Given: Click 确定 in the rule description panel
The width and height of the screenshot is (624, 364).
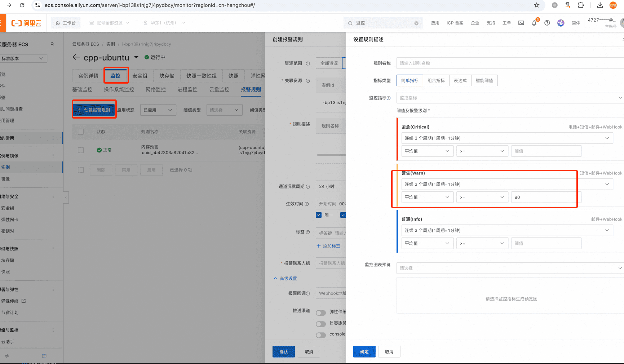Looking at the screenshot, I should (x=364, y=352).
